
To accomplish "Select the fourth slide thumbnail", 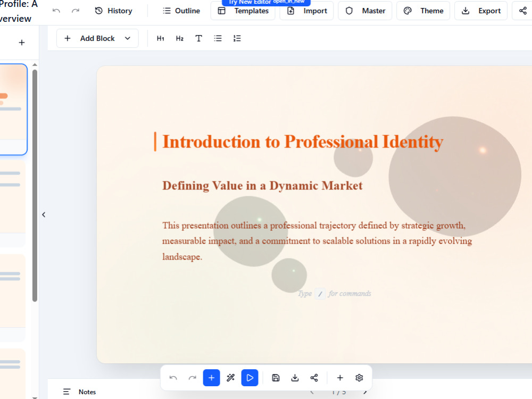I will pos(13,373).
